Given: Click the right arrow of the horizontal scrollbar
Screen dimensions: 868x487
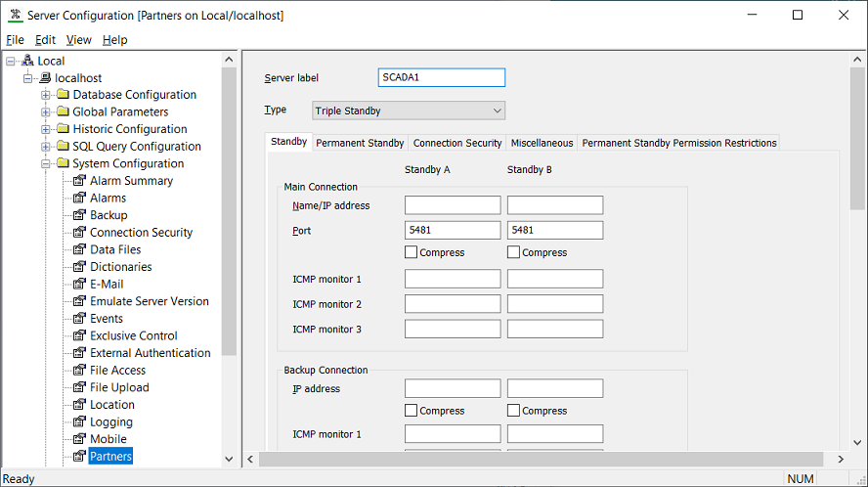Looking at the screenshot, I should (x=840, y=459).
